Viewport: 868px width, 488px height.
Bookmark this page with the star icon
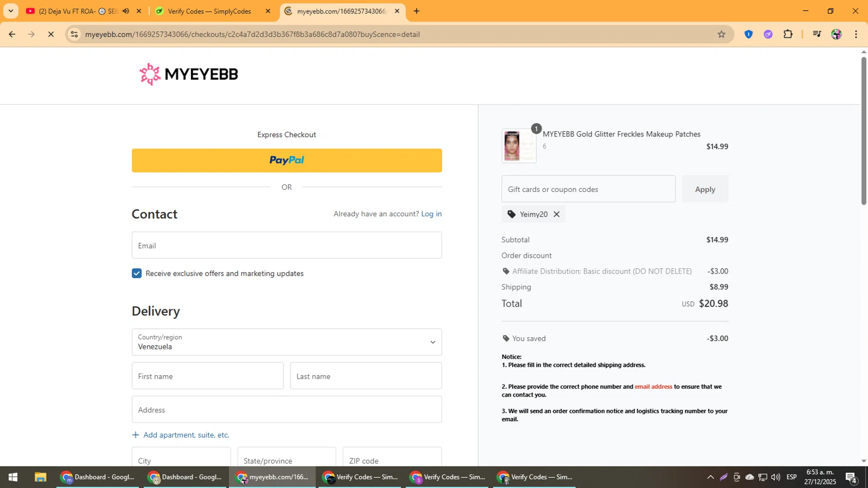pyautogui.click(x=721, y=34)
